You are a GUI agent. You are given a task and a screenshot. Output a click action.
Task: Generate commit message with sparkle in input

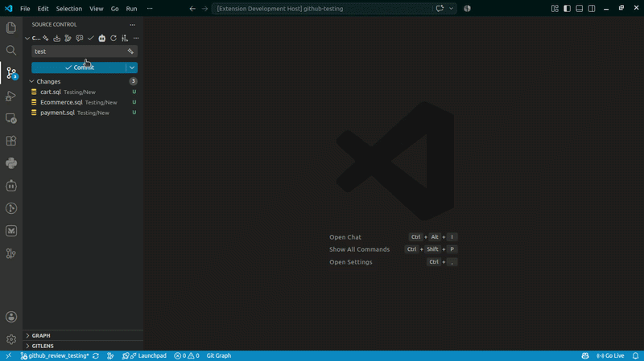130,51
